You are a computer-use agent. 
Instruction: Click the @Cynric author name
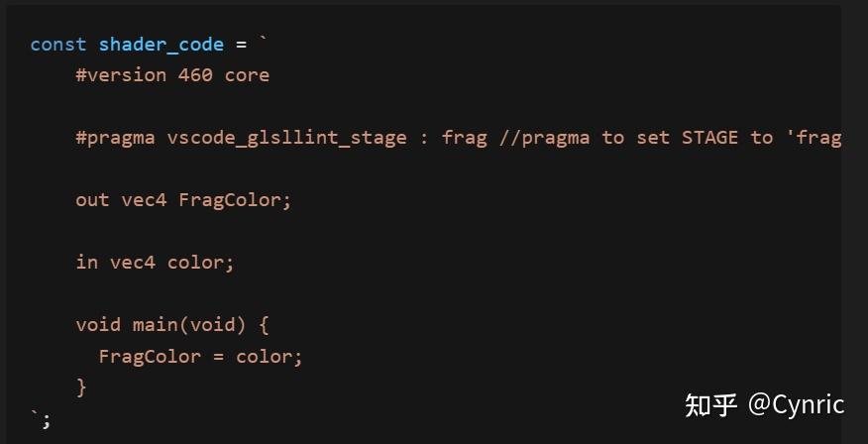[796, 405]
